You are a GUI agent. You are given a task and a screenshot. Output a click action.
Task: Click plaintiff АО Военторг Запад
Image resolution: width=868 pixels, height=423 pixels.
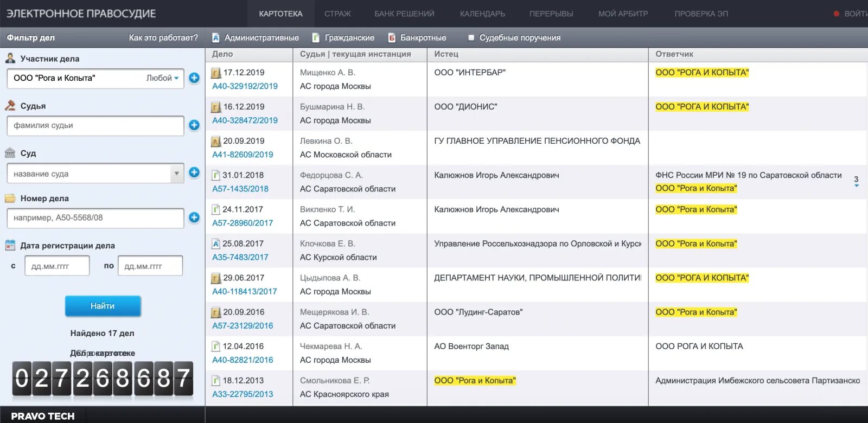point(471,346)
